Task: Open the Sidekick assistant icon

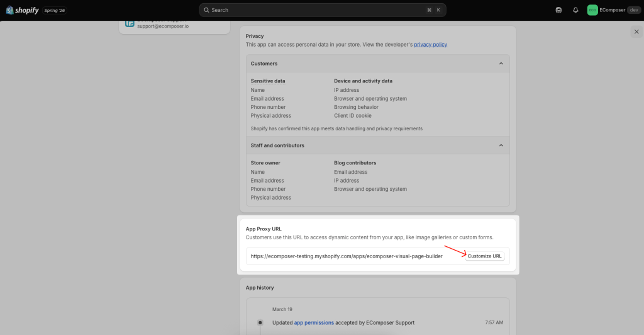Action: [x=558, y=10]
